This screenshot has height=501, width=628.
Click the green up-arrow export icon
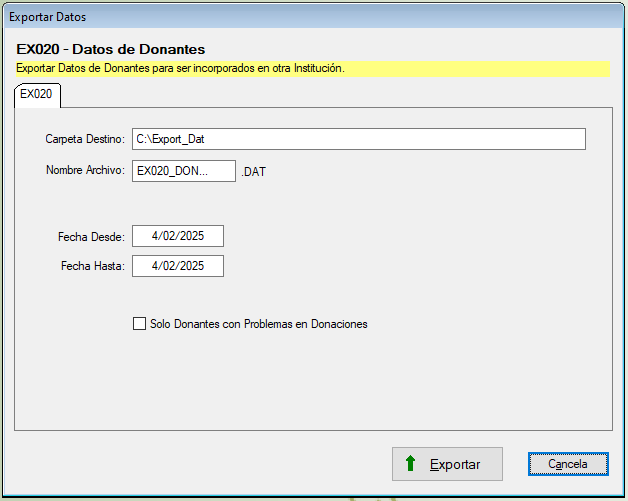(x=410, y=464)
